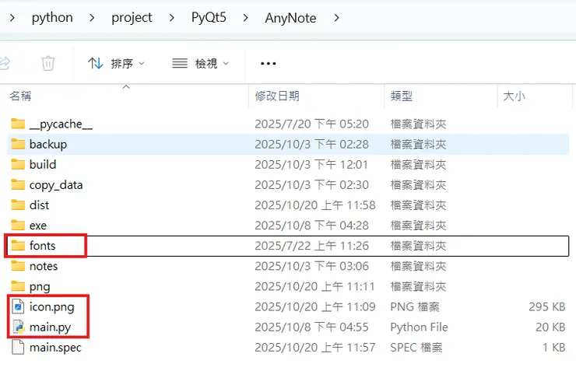Click the build date 2025/10/3 下午 12:01
This screenshot has height=392, width=576.
pos(311,164)
